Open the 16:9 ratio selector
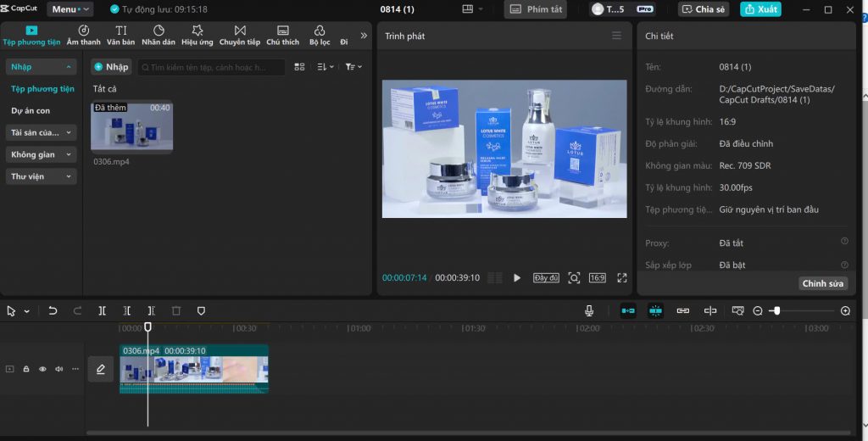868x441 pixels. (x=598, y=278)
